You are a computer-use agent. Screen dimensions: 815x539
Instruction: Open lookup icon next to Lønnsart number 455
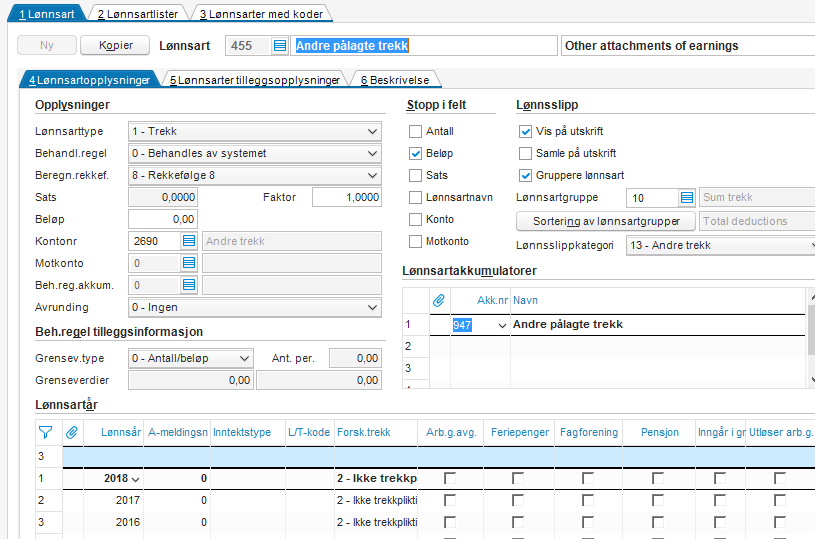(x=280, y=46)
